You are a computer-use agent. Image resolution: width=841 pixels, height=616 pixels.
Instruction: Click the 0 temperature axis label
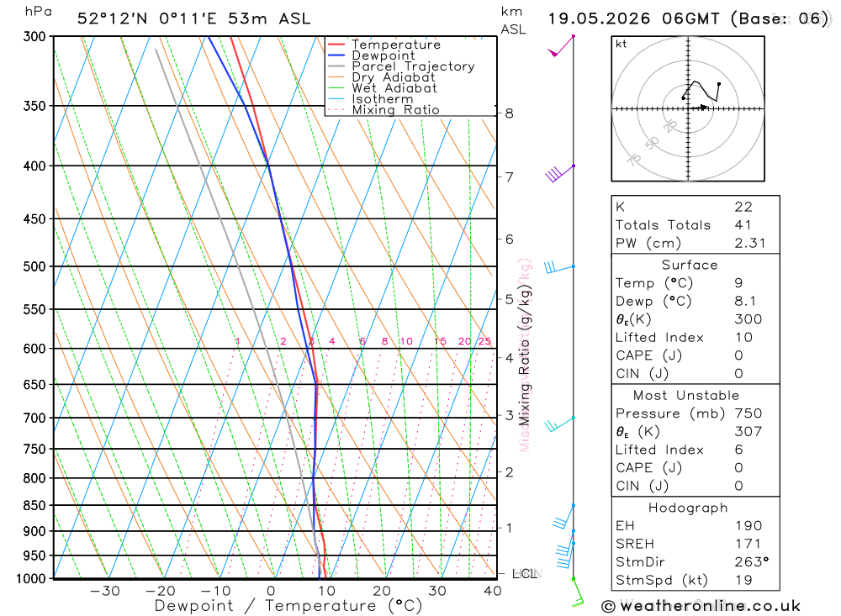click(x=271, y=592)
